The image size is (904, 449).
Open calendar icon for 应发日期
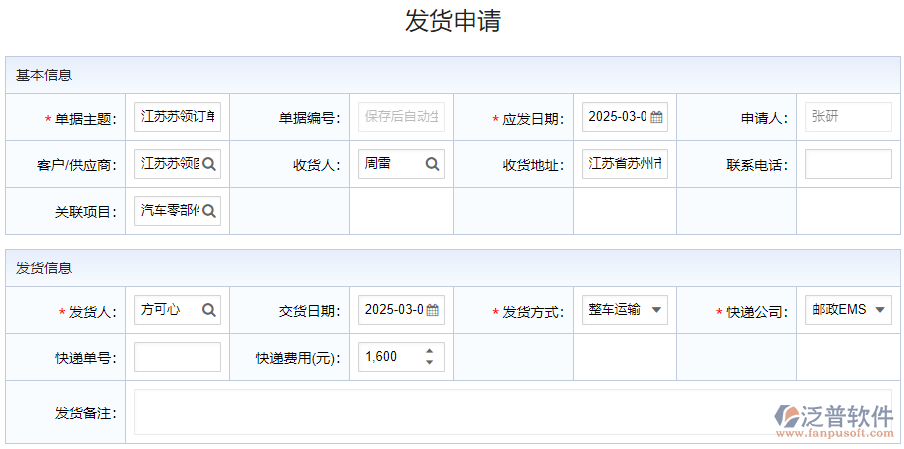656,117
